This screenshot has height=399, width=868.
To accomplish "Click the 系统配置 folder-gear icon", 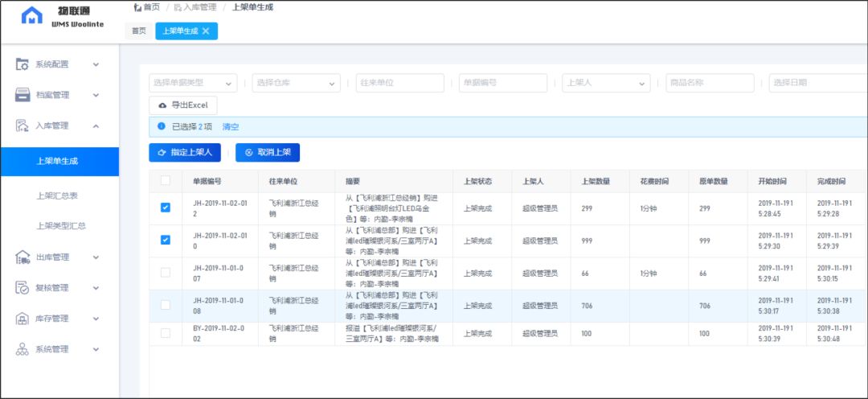I will click(x=23, y=64).
